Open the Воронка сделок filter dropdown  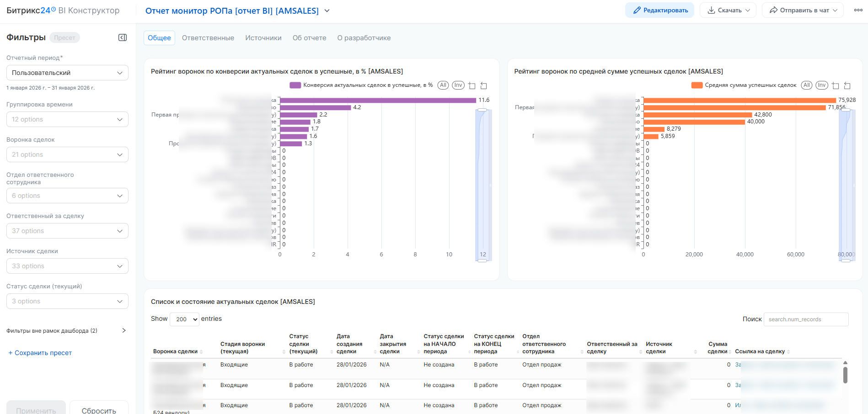pos(67,154)
